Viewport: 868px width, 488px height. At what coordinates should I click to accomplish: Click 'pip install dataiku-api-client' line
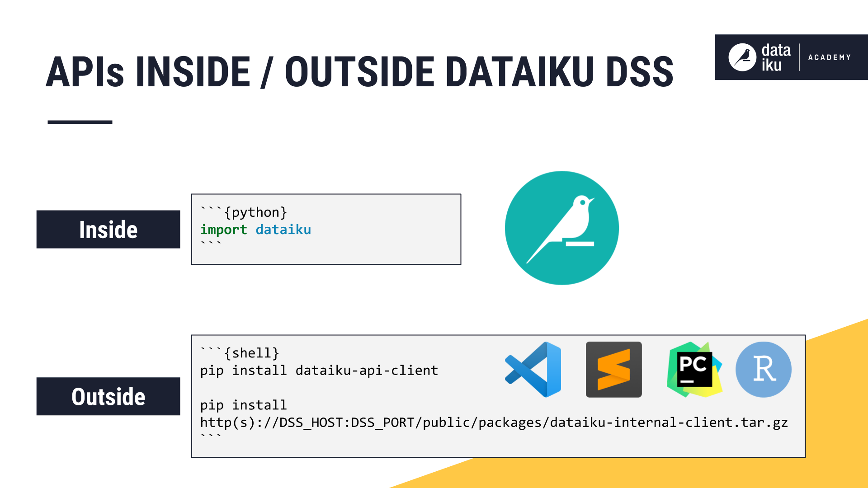click(319, 371)
